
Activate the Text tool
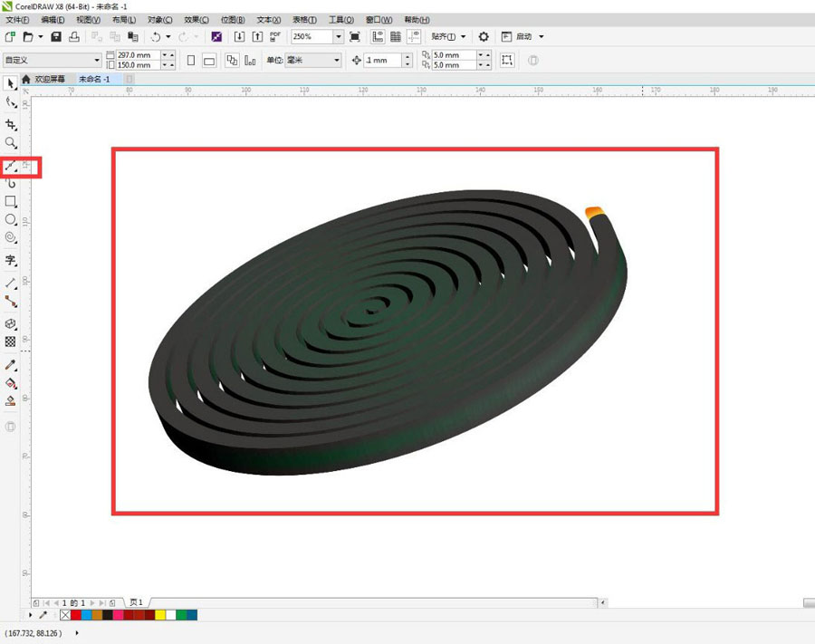[11, 261]
